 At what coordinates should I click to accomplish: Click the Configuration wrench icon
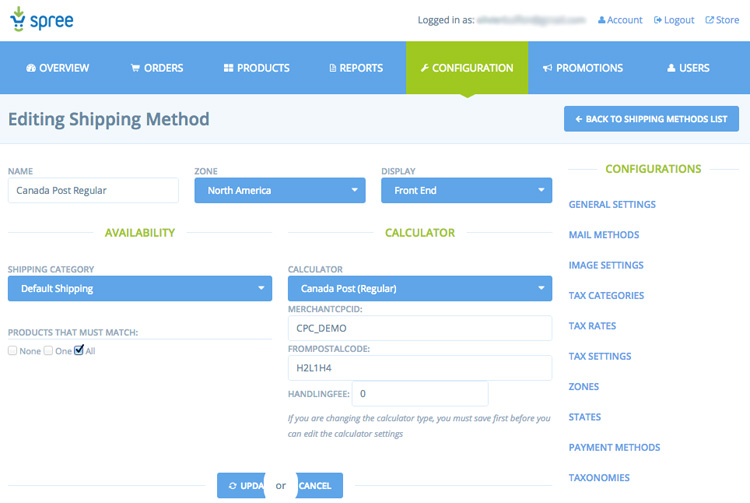coord(424,68)
